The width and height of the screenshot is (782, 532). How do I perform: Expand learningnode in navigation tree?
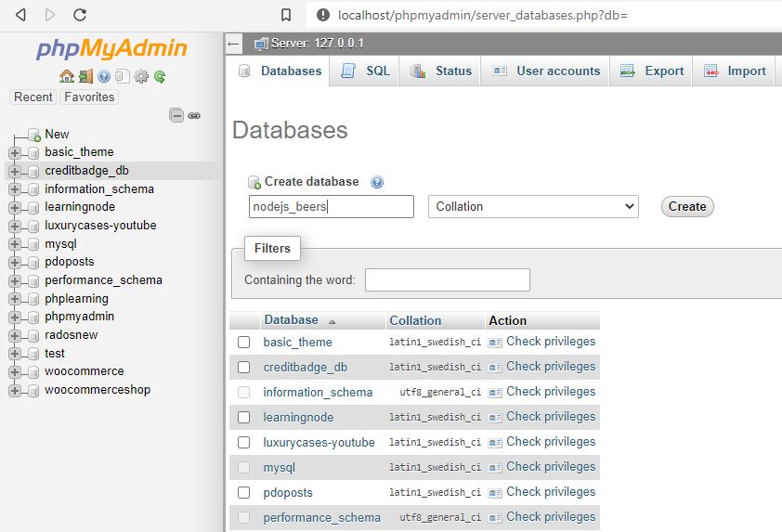15,207
